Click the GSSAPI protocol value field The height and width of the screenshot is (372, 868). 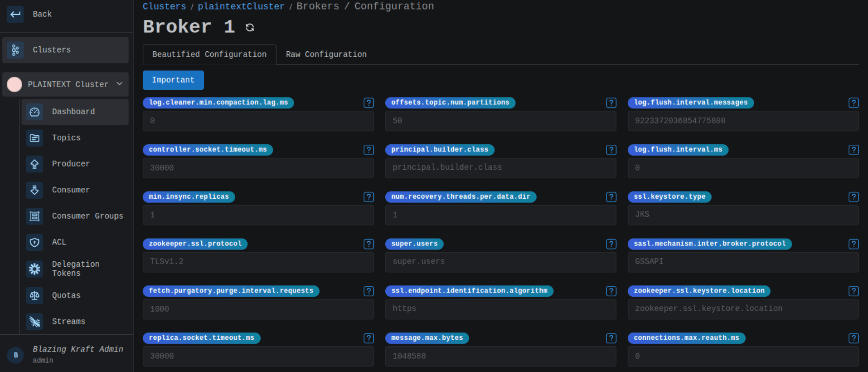pos(743,262)
